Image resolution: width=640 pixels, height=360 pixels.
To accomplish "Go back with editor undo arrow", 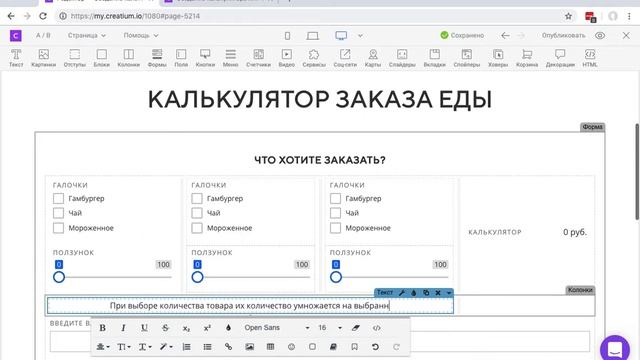I will point(505,36).
